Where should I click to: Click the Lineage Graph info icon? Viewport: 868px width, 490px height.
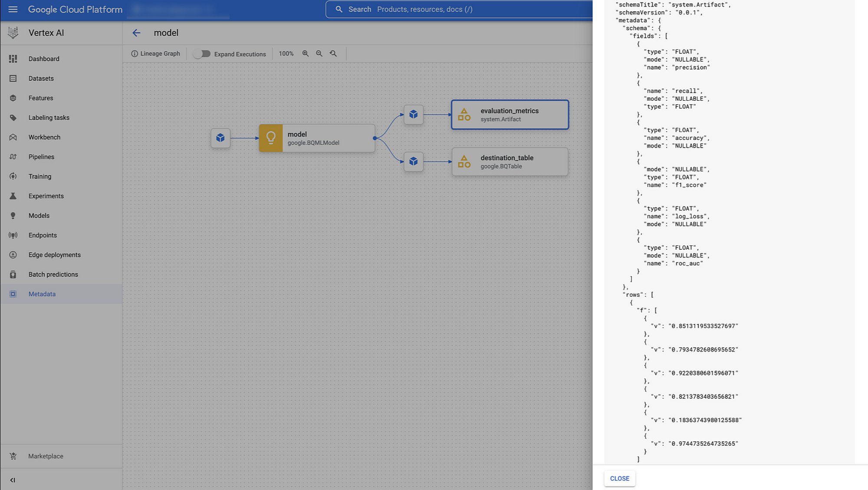135,53
